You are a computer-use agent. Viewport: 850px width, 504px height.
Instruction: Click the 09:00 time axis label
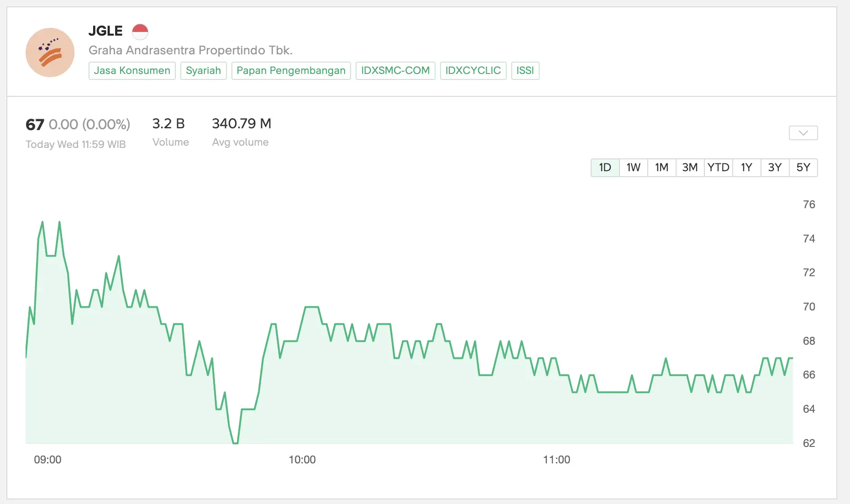tap(47, 460)
